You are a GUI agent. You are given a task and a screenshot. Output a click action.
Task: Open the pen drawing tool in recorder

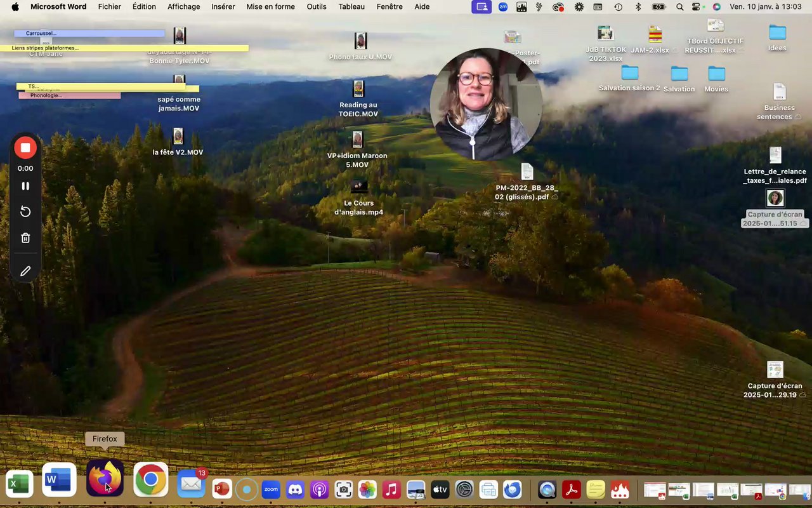click(25, 271)
